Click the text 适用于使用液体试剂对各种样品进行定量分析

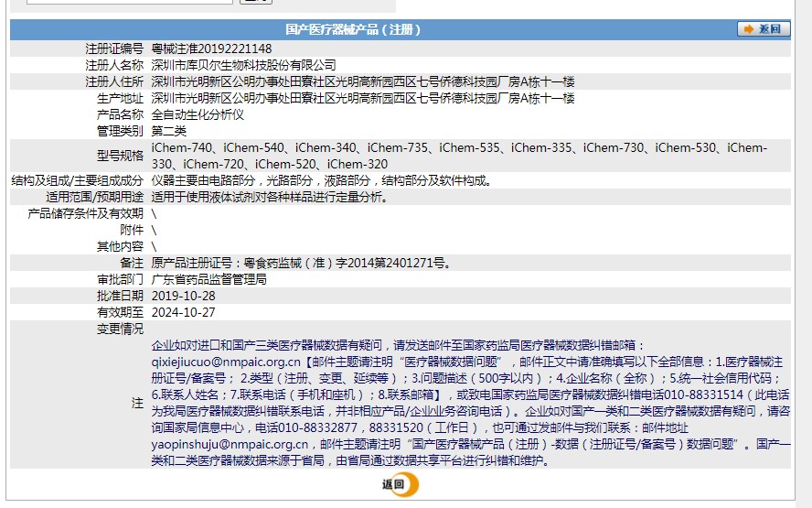click(x=266, y=197)
